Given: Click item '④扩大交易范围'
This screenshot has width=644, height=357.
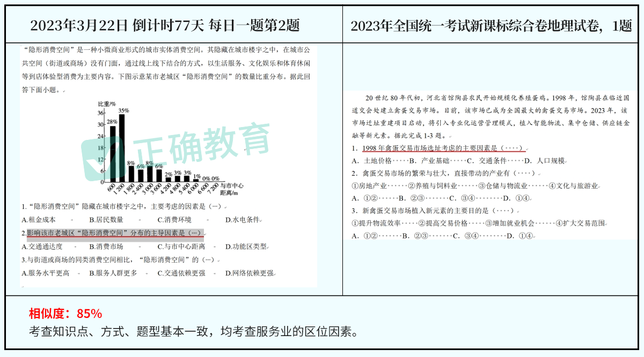Looking at the screenshot, I should [580, 224].
